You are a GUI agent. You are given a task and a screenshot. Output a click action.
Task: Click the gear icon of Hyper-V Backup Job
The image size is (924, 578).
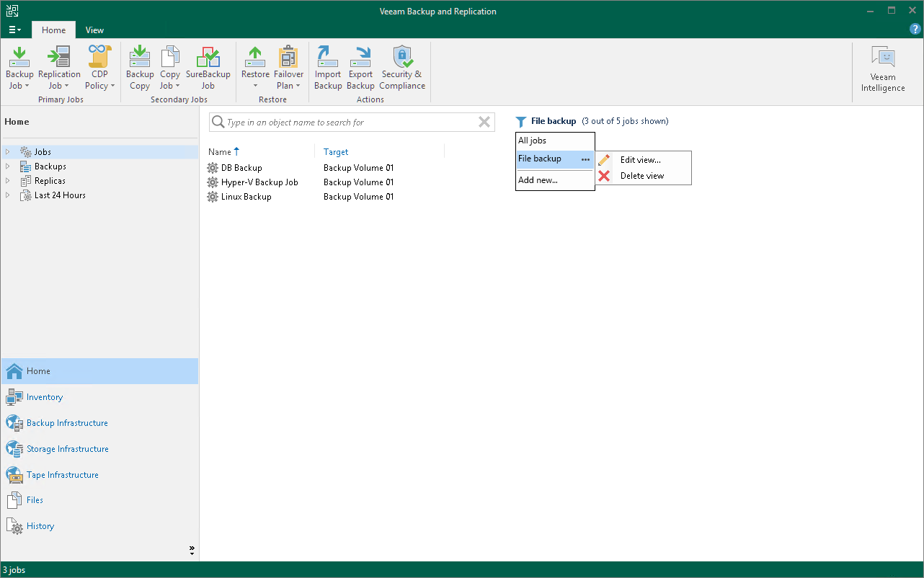click(213, 182)
